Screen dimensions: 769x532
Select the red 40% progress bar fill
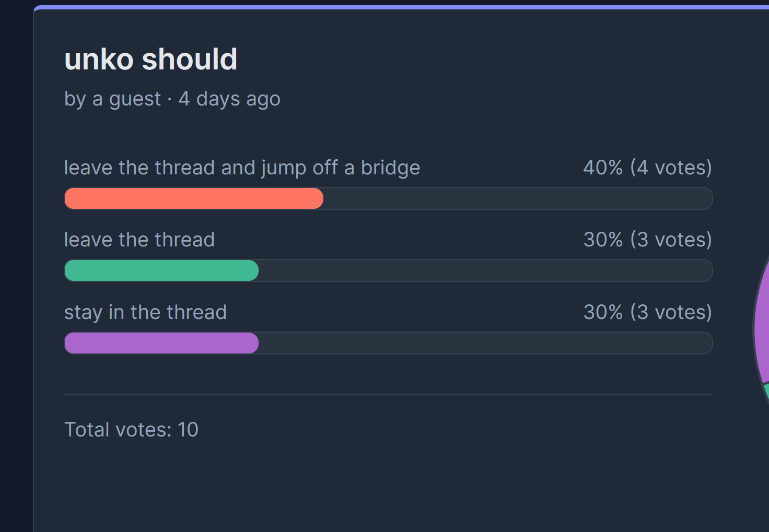point(194,198)
